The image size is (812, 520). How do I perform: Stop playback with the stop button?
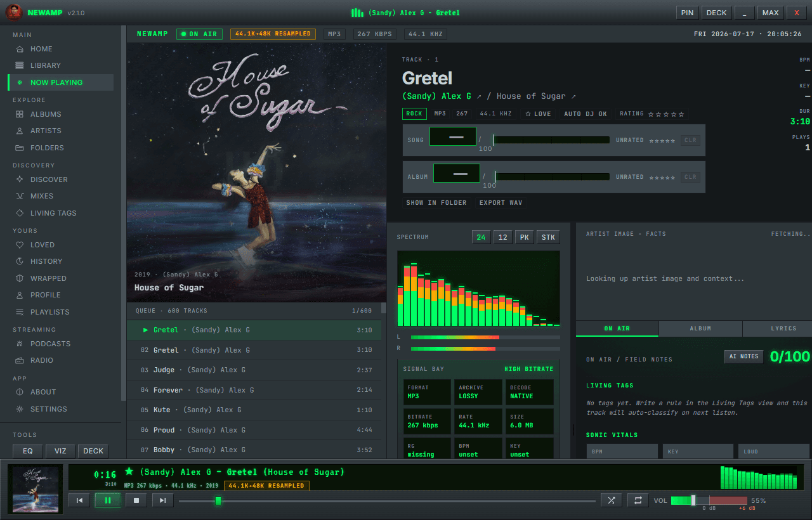[x=136, y=500]
